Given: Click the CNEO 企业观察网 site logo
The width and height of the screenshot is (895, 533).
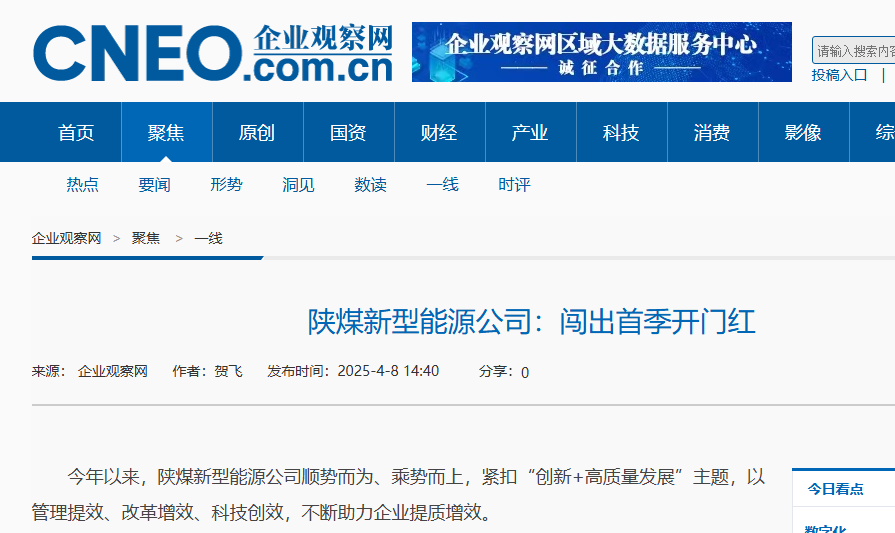Looking at the screenshot, I should tap(212, 52).
